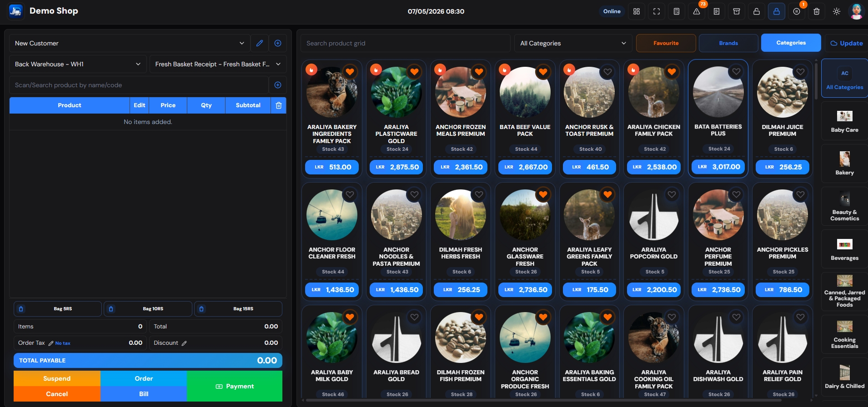Click the Dilmah Fresh Herbs Fresh product image
The image size is (868, 407).
click(461, 215)
